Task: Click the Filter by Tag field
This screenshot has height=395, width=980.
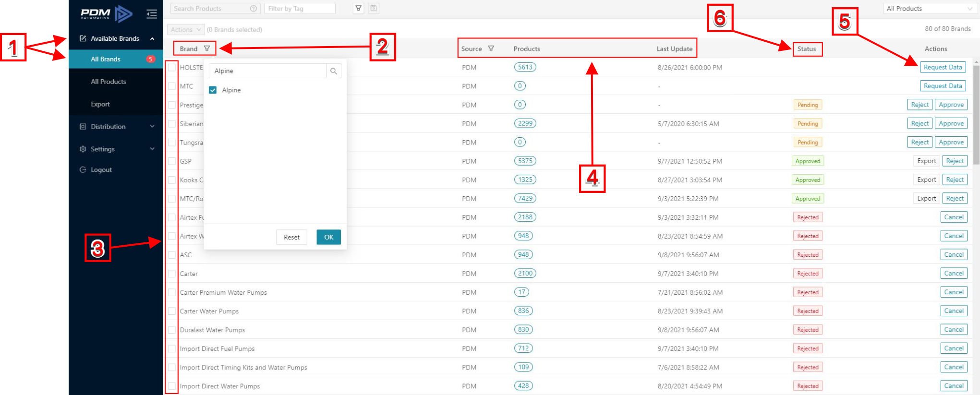Action: pyautogui.click(x=300, y=9)
